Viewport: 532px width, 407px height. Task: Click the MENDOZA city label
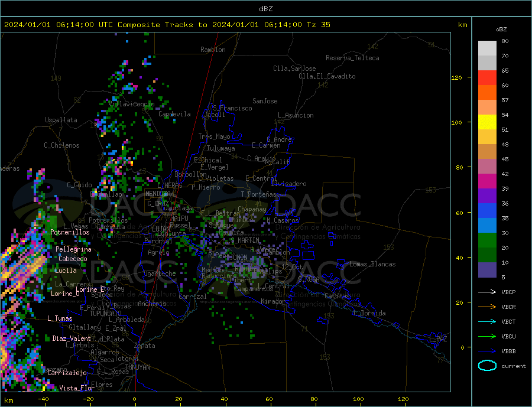158,194
